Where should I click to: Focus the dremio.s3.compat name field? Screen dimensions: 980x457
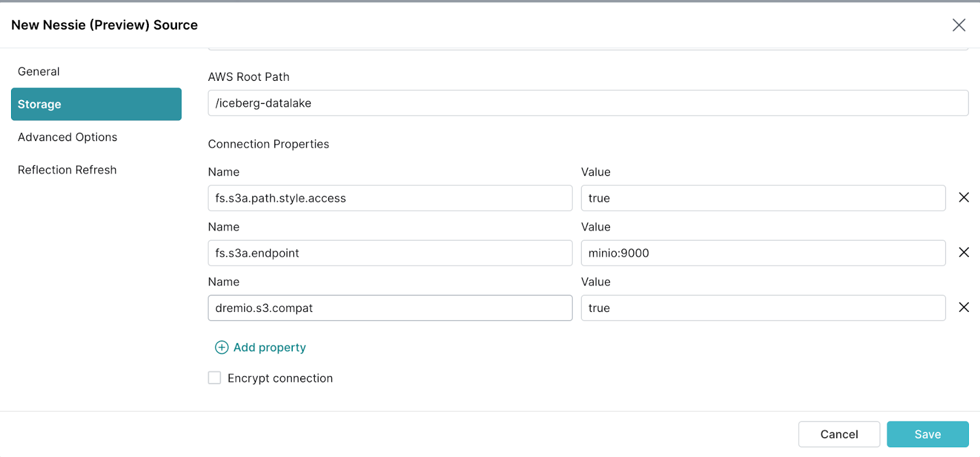click(x=390, y=308)
